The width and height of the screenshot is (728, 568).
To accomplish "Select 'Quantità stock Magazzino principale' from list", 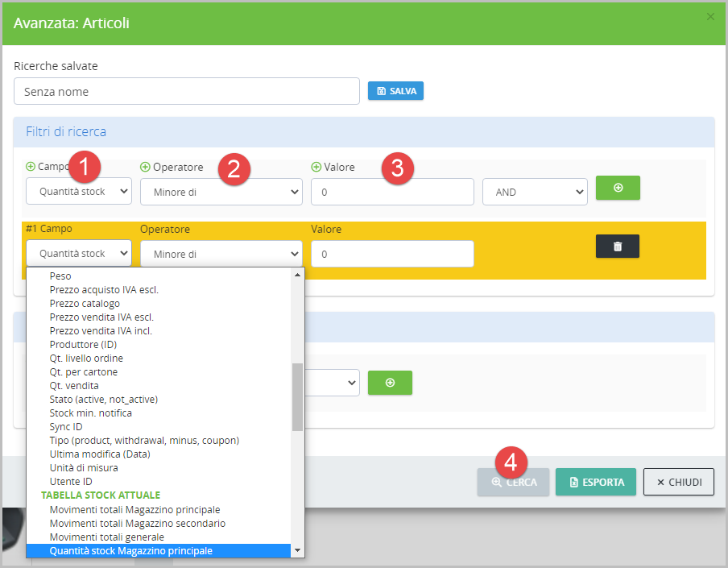I will click(131, 550).
